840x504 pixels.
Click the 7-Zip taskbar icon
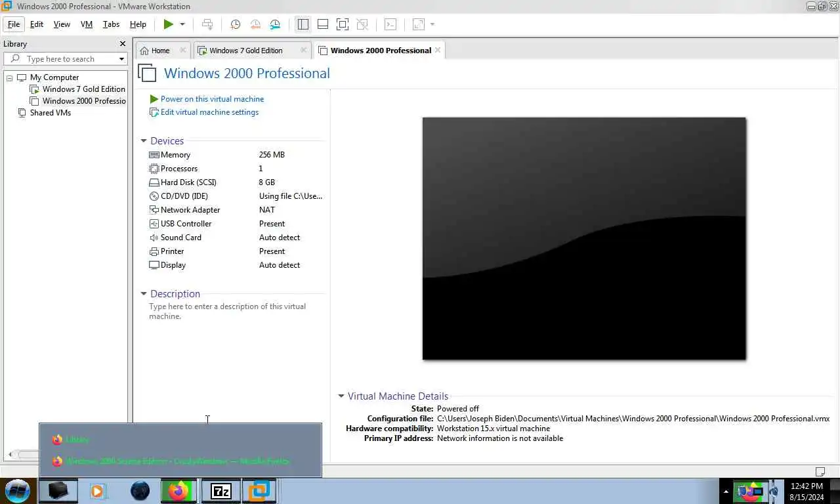(x=221, y=491)
